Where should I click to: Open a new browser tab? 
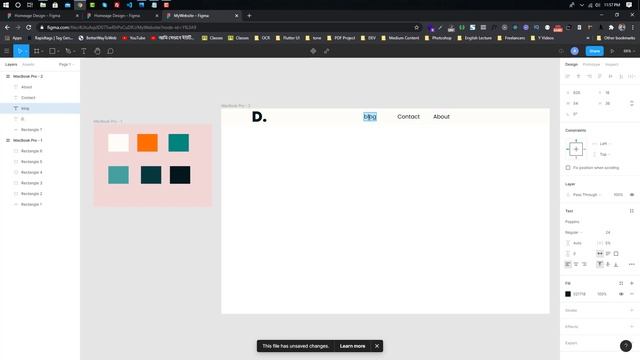tap(249, 16)
